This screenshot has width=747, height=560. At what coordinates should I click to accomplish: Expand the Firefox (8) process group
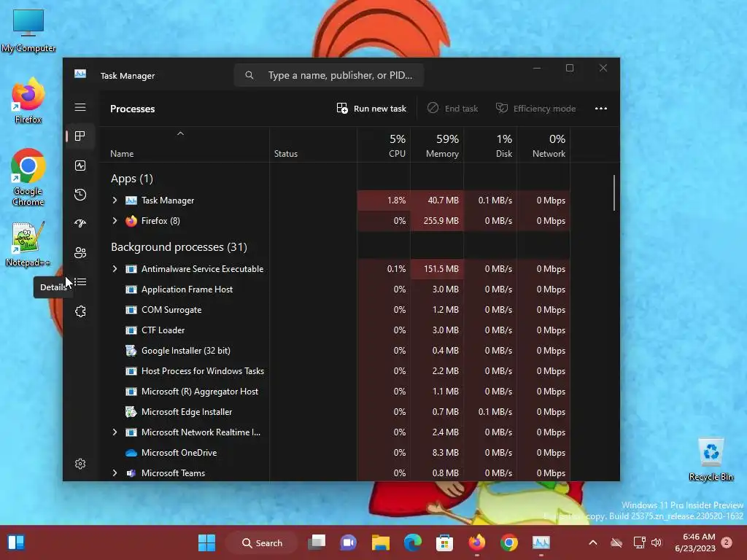coord(115,220)
